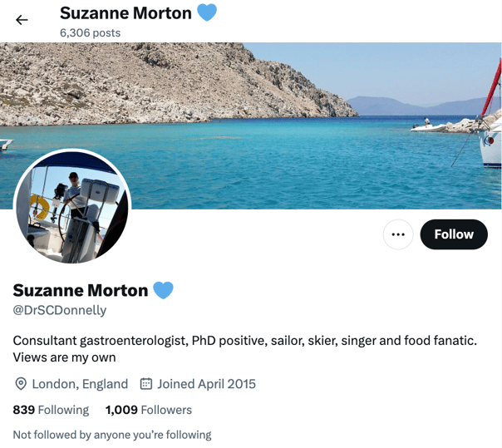Click the Suzanne Morton title in top header
This screenshot has width=502, height=448.
click(125, 13)
